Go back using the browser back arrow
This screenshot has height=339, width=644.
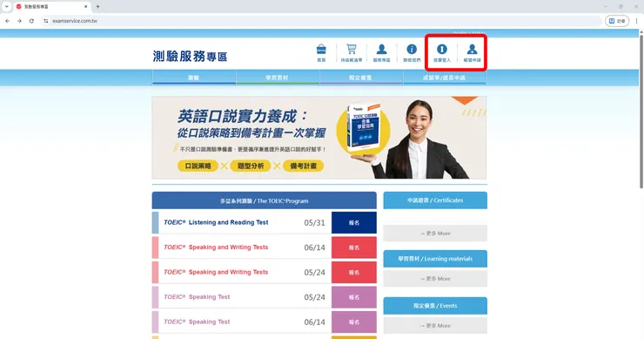(x=7, y=21)
